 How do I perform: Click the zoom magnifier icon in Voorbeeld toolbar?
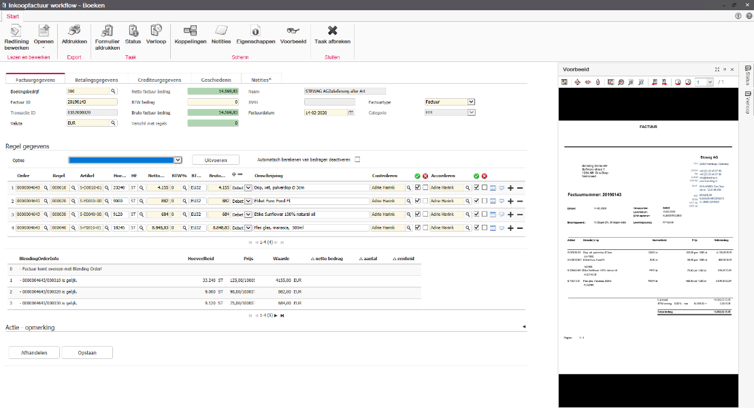tap(621, 82)
